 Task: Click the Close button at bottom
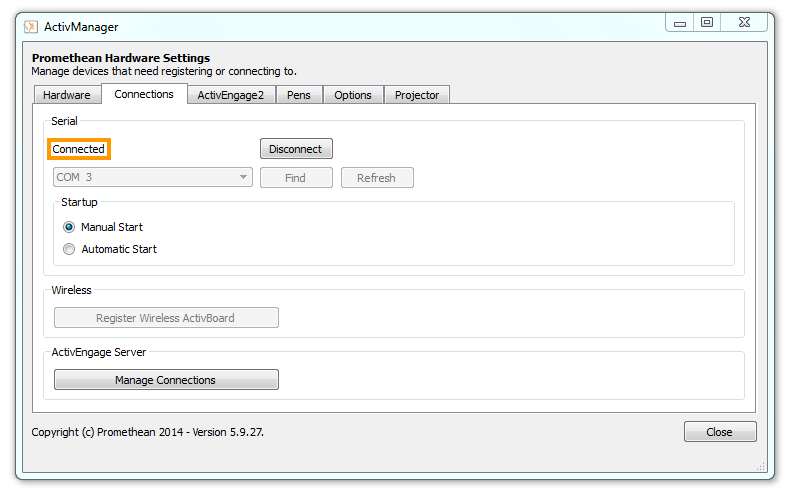click(719, 432)
